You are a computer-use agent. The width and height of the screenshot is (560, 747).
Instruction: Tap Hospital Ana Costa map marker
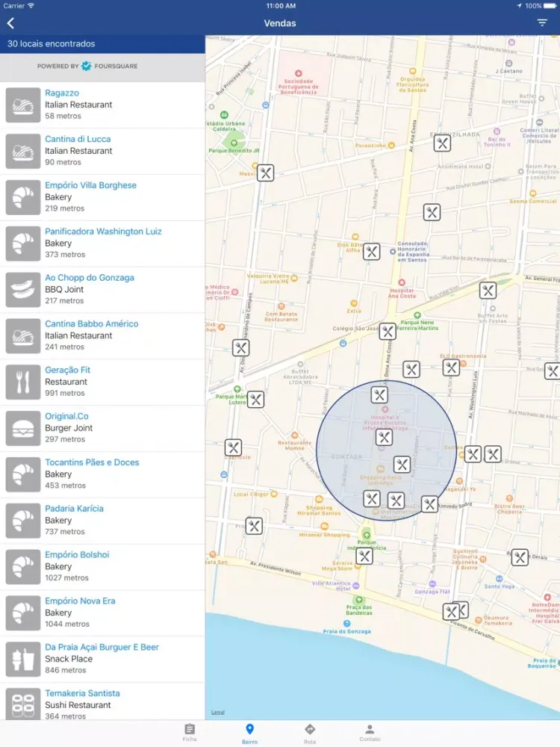pyautogui.click(x=402, y=282)
